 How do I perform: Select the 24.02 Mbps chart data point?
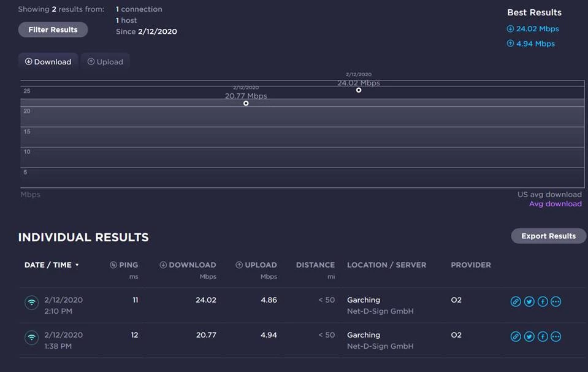(x=359, y=90)
